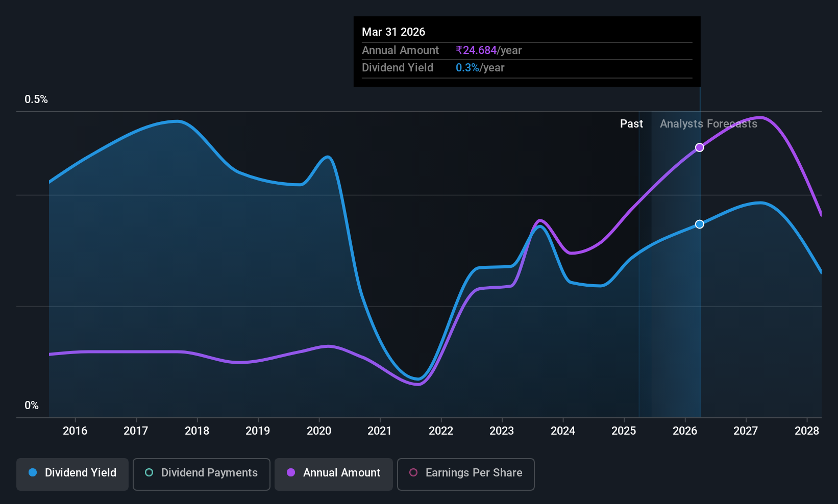Image resolution: width=838 pixels, height=504 pixels.
Task: Click the teal Dividend Payments legend circle
Action: (x=149, y=473)
